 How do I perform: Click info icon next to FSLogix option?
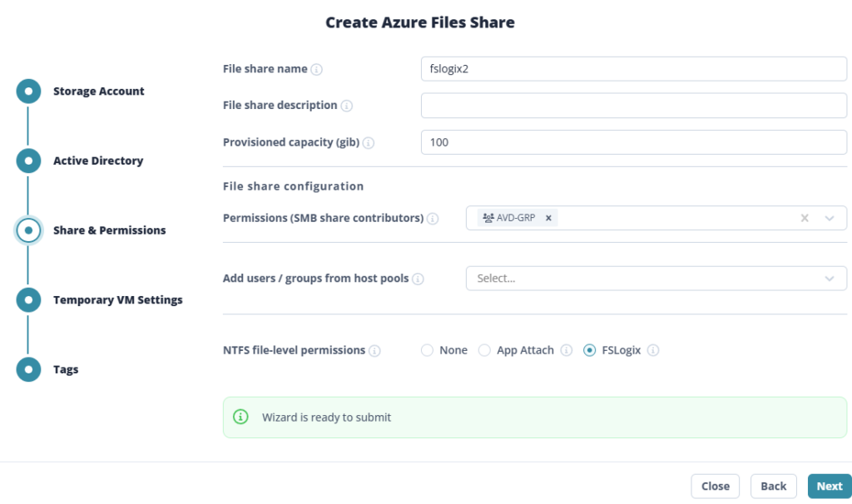[653, 350]
